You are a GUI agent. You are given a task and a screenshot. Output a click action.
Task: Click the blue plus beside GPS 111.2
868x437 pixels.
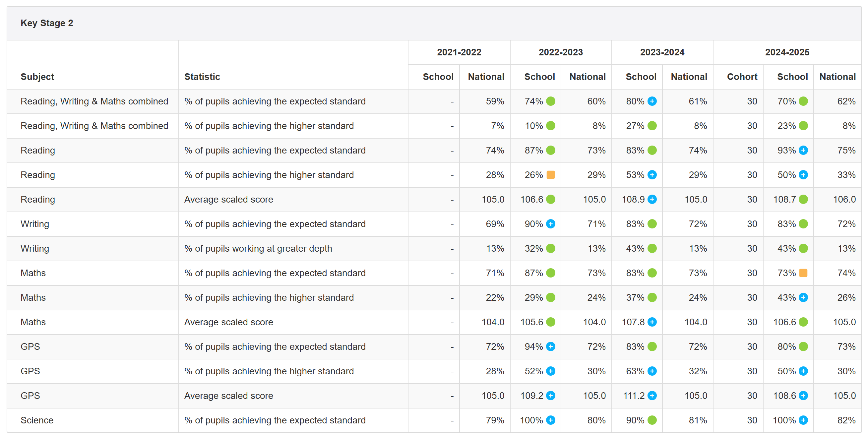[652, 396]
